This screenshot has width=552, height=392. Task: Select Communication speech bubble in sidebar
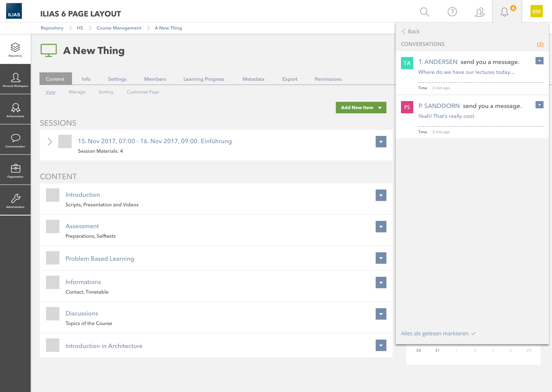[x=15, y=140]
